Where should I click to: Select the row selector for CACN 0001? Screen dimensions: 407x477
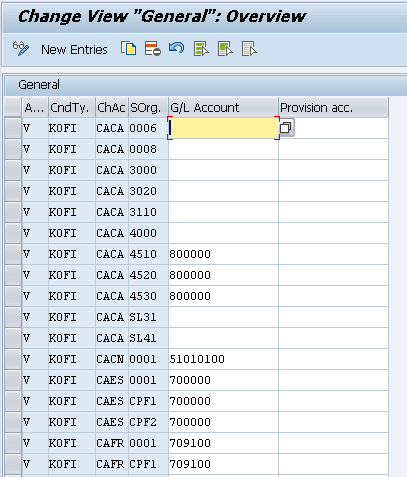(x=13, y=359)
